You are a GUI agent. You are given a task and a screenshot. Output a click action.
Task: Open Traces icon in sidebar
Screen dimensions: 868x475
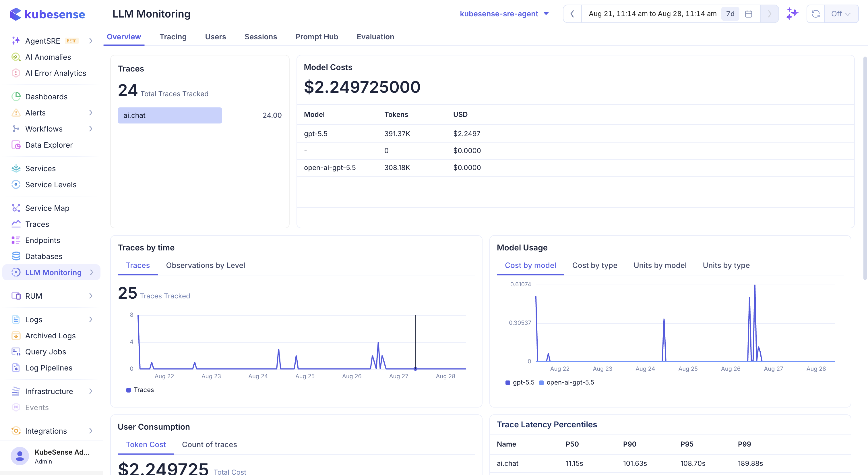(x=16, y=224)
